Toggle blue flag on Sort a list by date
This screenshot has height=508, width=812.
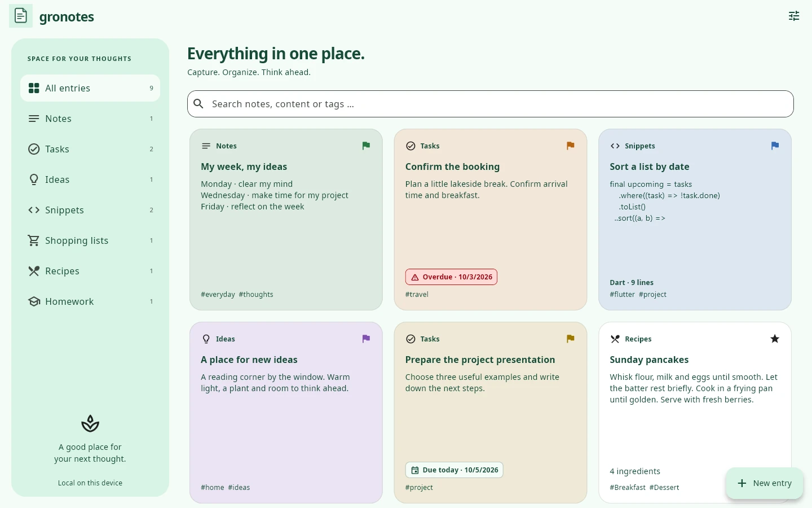pos(775,146)
